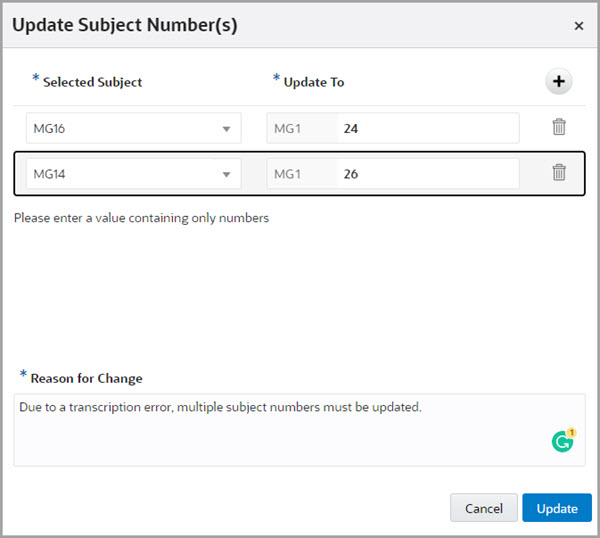Click the Selected Subject column label
This screenshot has width=600, height=538.
(x=92, y=82)
